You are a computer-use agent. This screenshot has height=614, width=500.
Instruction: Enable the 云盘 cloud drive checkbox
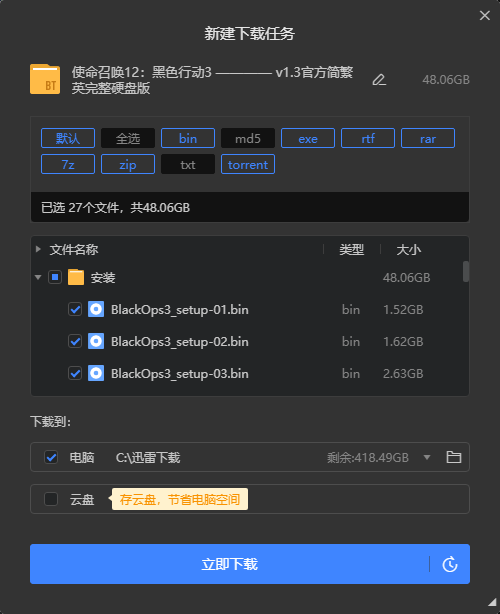(x=51, y=499)
